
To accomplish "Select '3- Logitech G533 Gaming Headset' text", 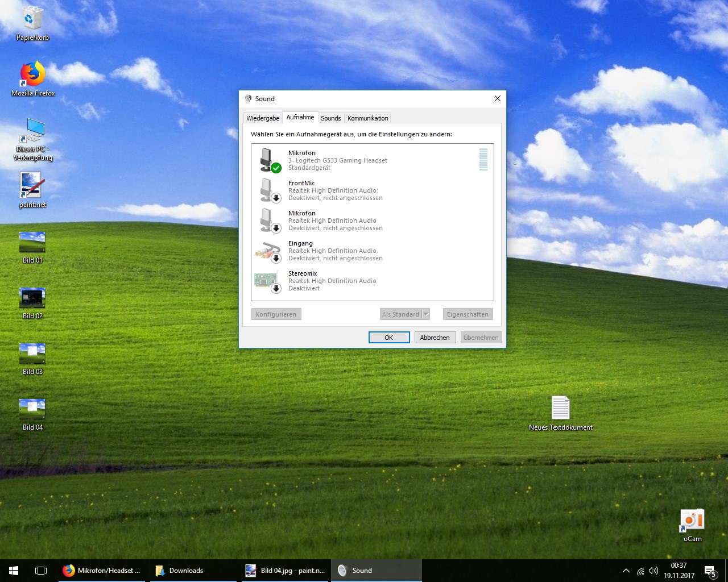I will pos(338,160).
